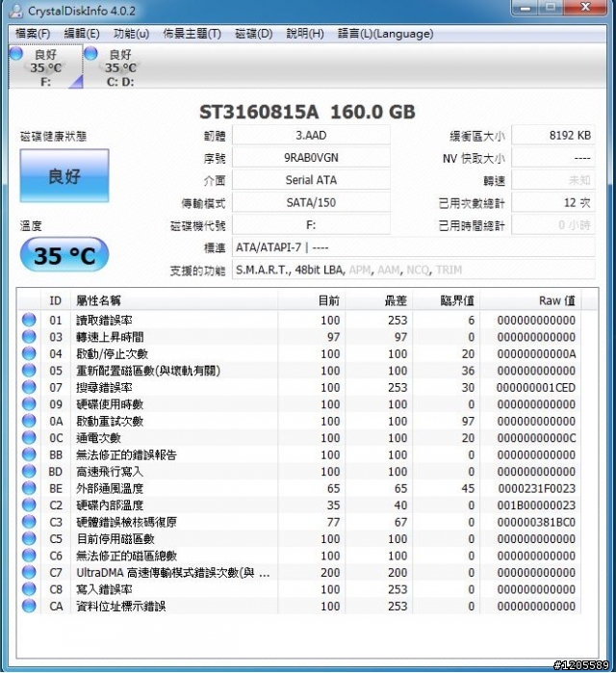Click raw value 0000231F0023
Viewport: 616px width, 673px height.
pyautogui.click(x=537, y=488)
